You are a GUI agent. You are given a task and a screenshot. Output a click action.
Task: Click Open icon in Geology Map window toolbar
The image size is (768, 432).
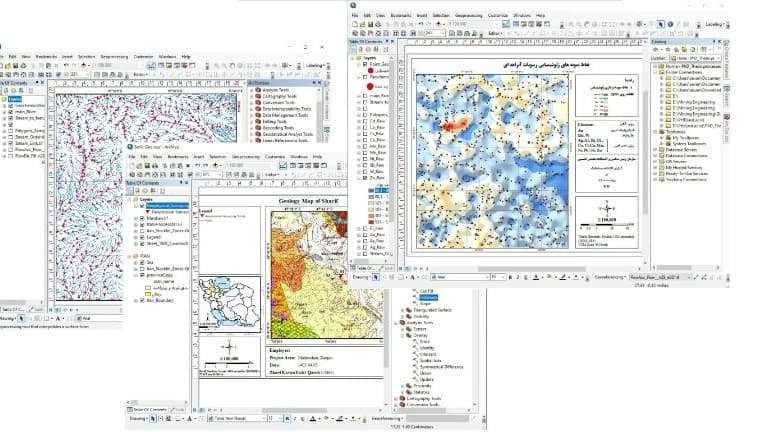click(139, 166)
